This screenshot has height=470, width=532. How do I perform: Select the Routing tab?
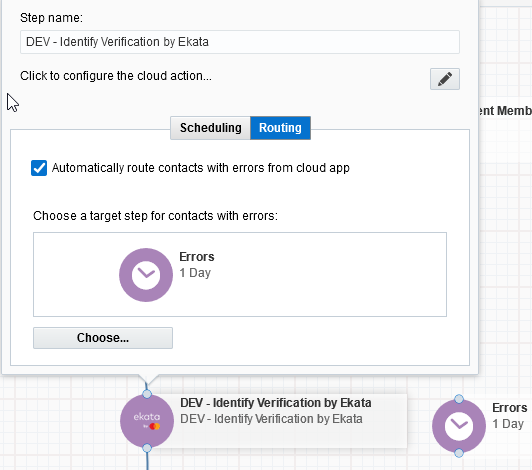280,128
